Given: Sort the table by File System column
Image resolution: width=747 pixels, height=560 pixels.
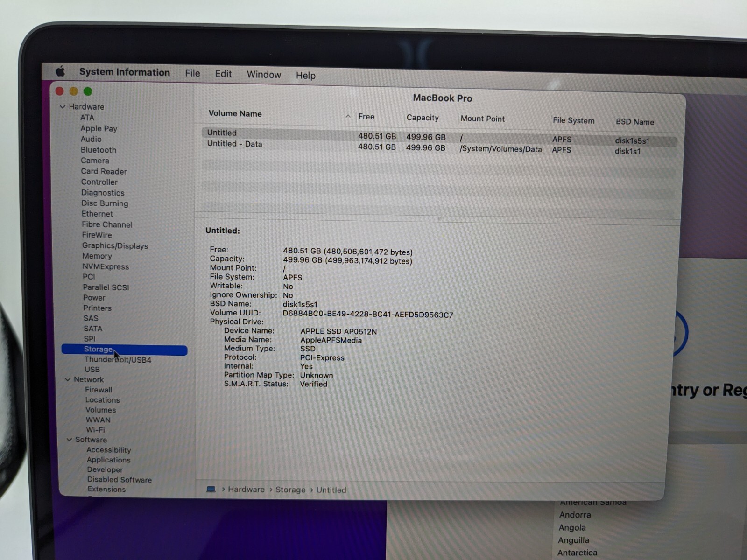Looking at the screenshot, I should [574, 120].
